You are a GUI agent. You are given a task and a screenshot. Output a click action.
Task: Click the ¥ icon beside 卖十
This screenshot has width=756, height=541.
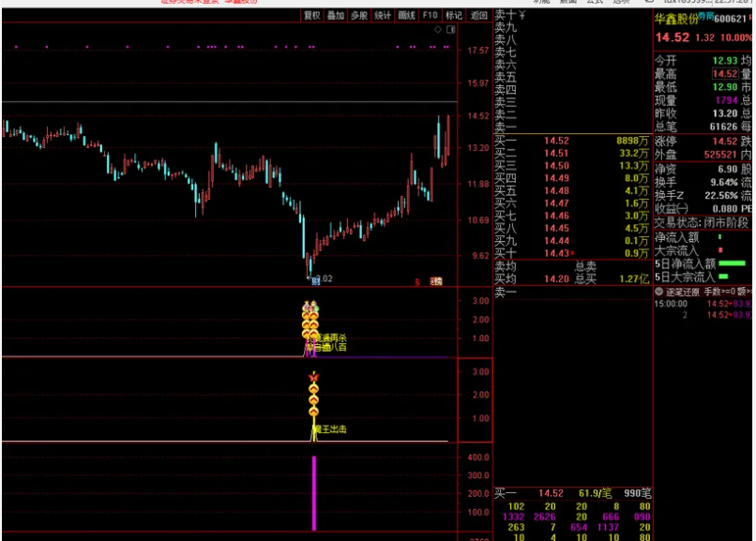click(522, 15)
